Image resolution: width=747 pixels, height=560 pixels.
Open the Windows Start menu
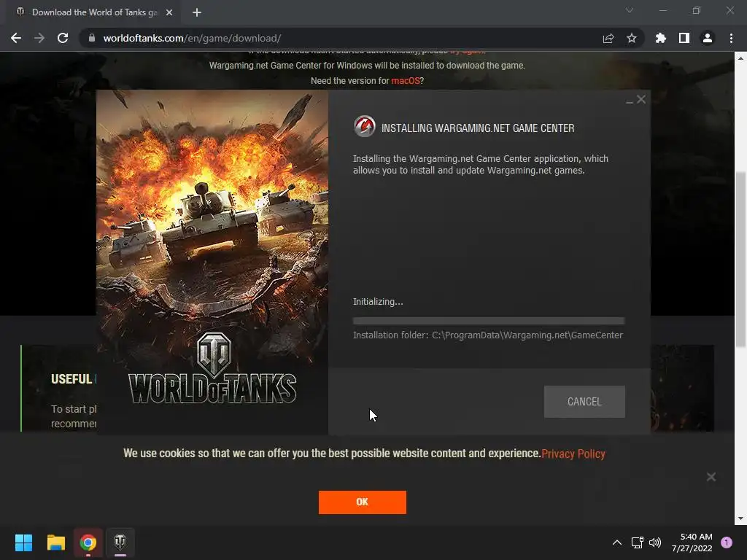pyautogui.click(x=23, y=542)
